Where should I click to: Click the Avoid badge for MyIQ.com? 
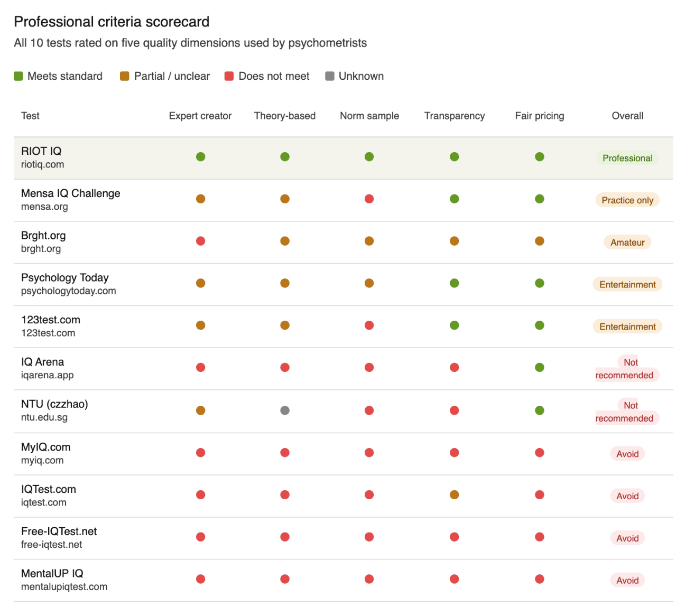tap(627, 454)
